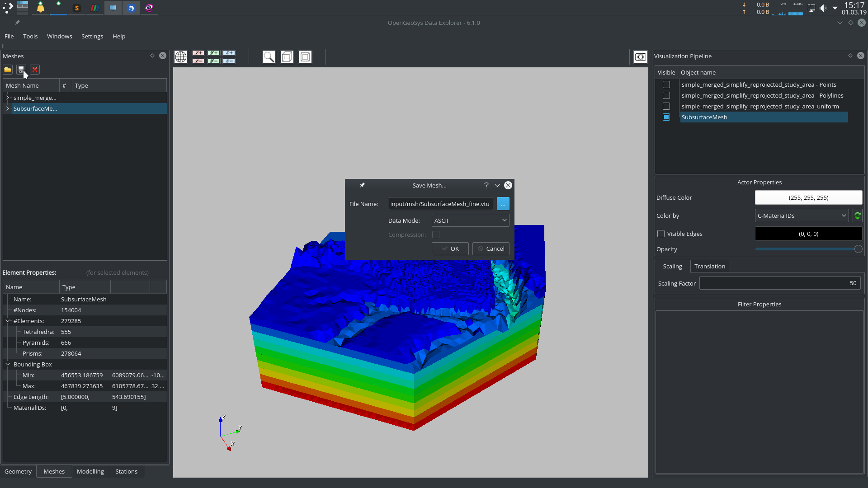Screen dimensions: 868x488
Task: Click the magnifier zoom tool icon
Action: click(x=269, y=57)
